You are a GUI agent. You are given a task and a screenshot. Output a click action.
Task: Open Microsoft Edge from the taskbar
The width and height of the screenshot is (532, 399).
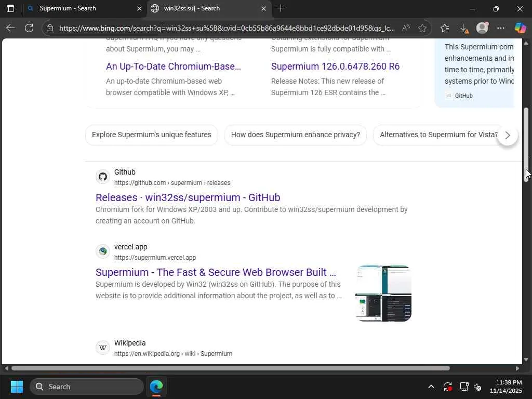point(156,387)
